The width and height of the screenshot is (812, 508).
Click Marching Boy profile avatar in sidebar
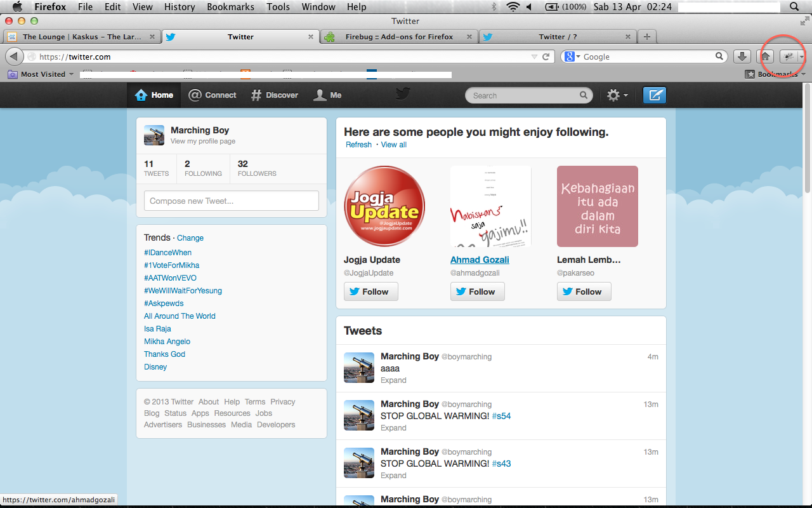(x=154, y=135)
